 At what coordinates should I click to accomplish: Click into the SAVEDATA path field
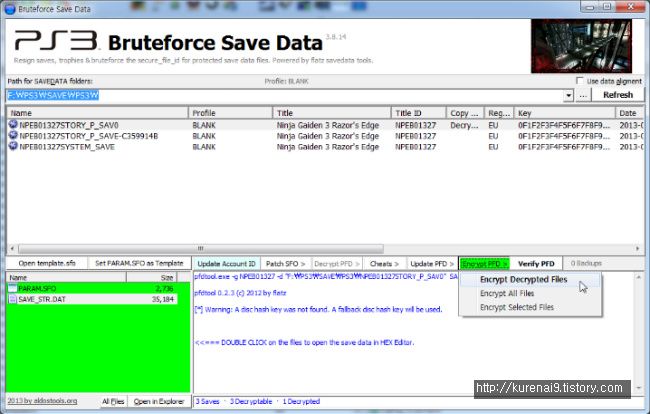[286, 95]
